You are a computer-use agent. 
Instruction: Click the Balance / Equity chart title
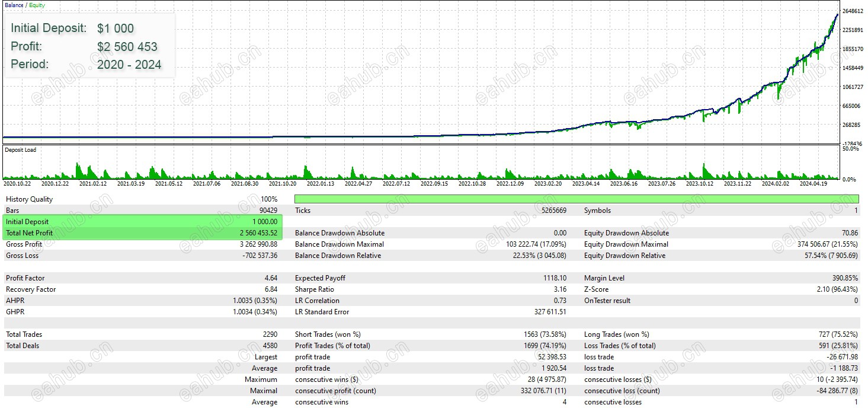[x=25, y=5]
